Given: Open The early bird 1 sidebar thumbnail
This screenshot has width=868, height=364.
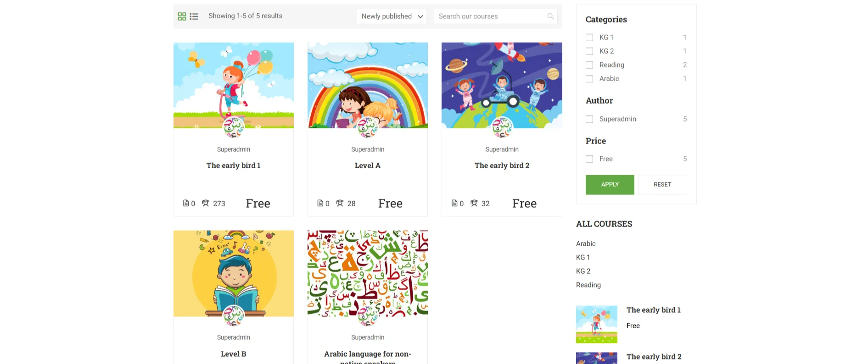Looking at the screenshot, I should [596, 325].
